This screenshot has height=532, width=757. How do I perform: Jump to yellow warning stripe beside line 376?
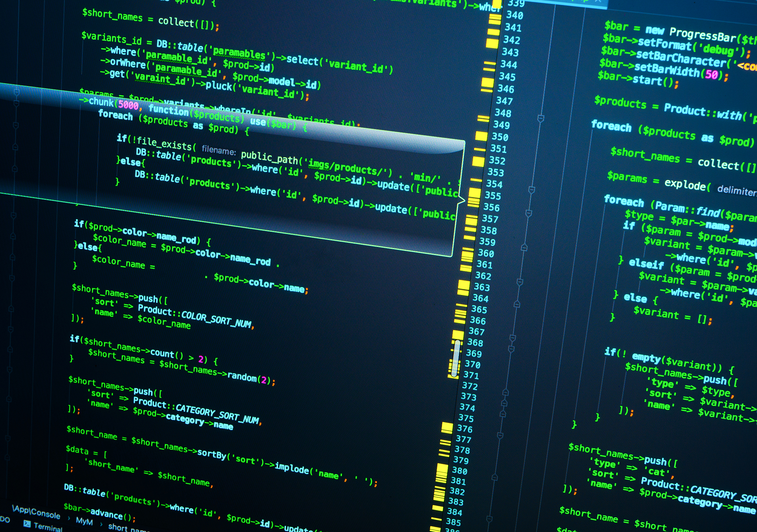(447, 428)
